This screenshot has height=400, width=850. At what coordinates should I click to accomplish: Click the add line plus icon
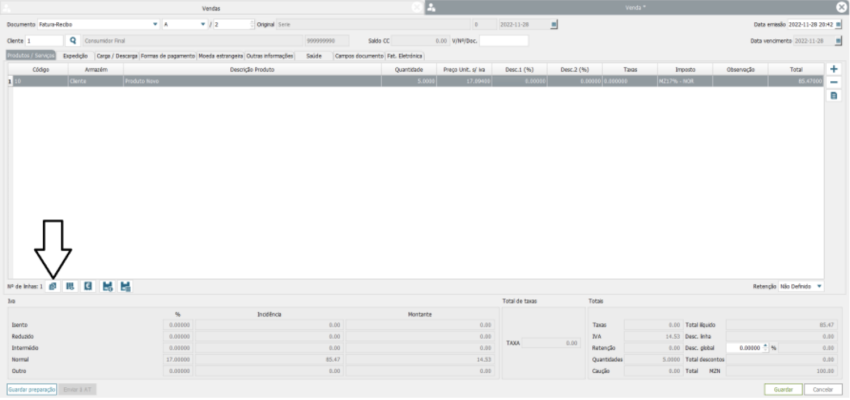[834, 68]
